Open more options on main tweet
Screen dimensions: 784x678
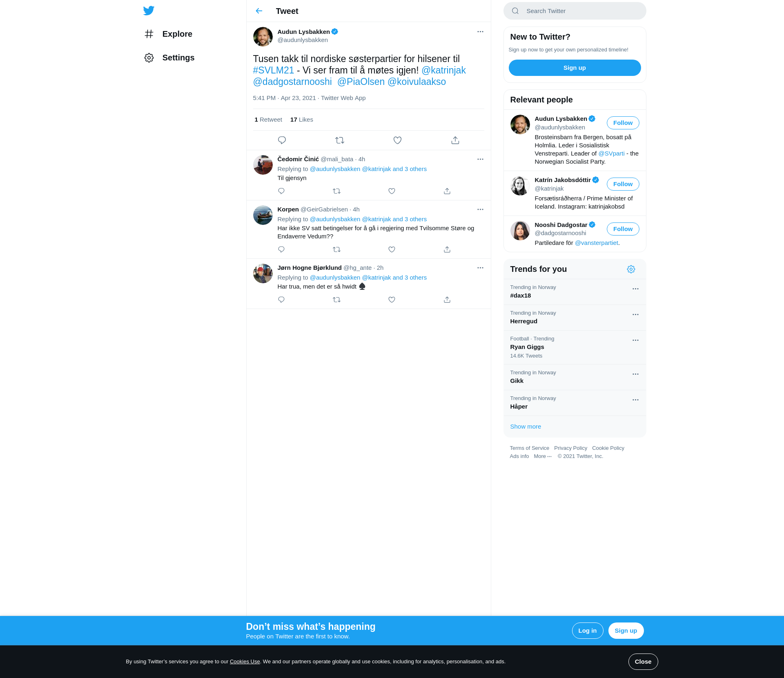tap(480, 32)
